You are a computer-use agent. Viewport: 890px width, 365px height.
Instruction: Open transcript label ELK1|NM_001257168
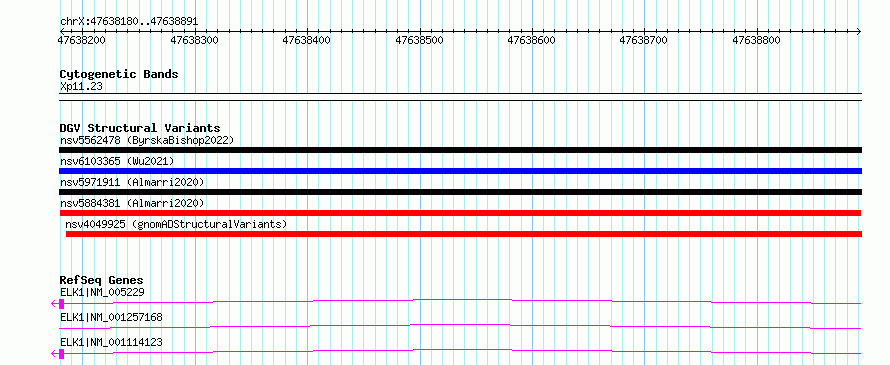point(111,317)
